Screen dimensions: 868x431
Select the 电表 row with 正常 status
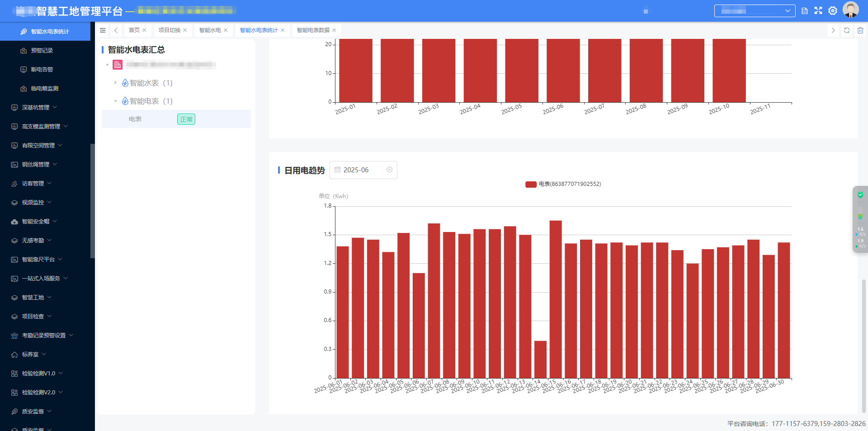[x=176, y=119]
